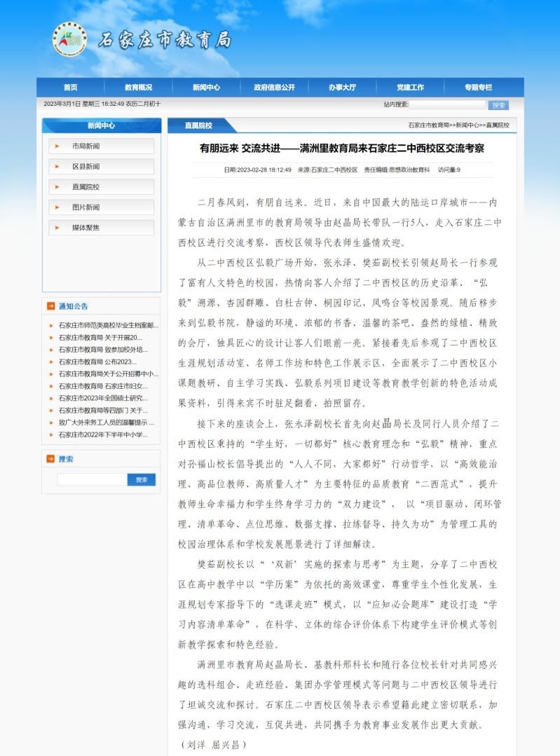Open the 办事大厅 navigation item
This screenshot has height=756, width=560.
(x=342, y=88)
